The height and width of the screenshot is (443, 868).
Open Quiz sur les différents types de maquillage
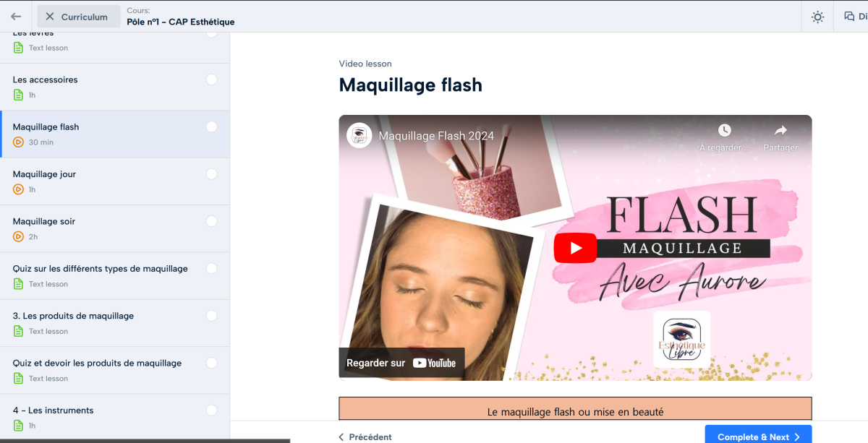[100, 269]
